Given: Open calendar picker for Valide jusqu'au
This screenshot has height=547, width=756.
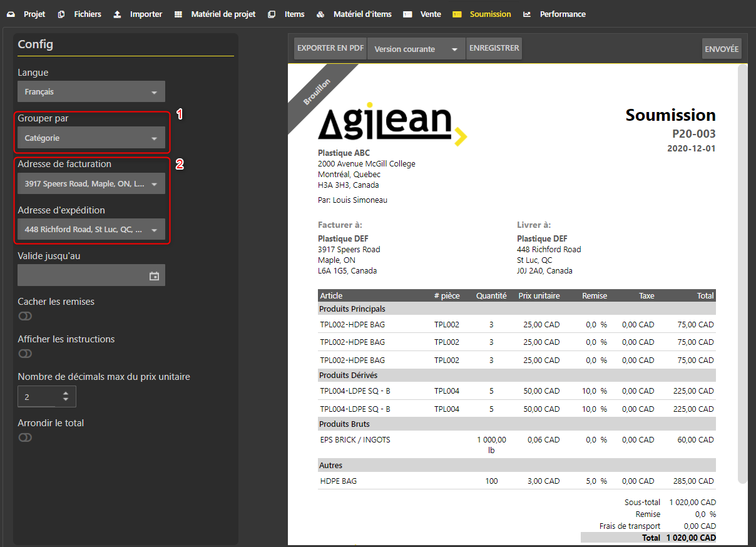Looking at the screenshot, I should (154, 275).
